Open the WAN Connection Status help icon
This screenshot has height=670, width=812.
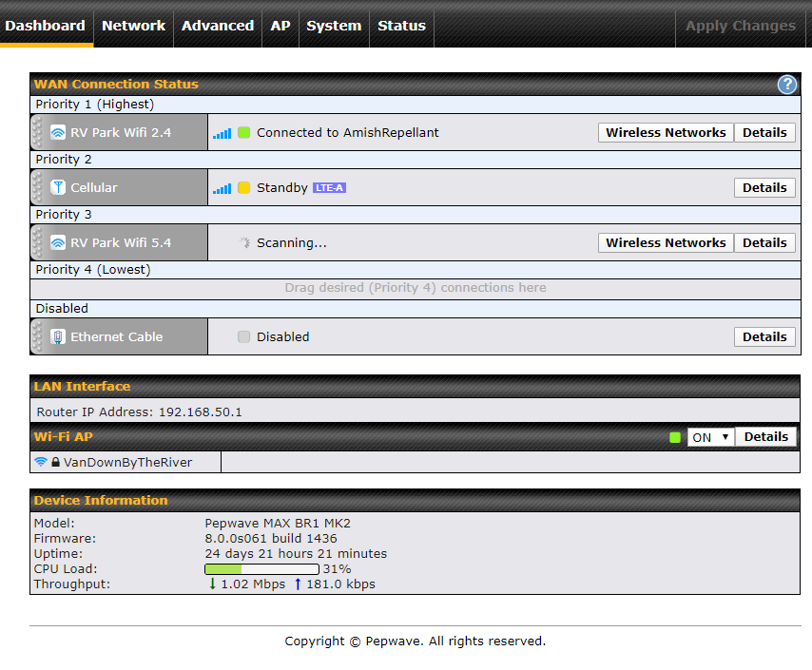click(x=786, y=84)
